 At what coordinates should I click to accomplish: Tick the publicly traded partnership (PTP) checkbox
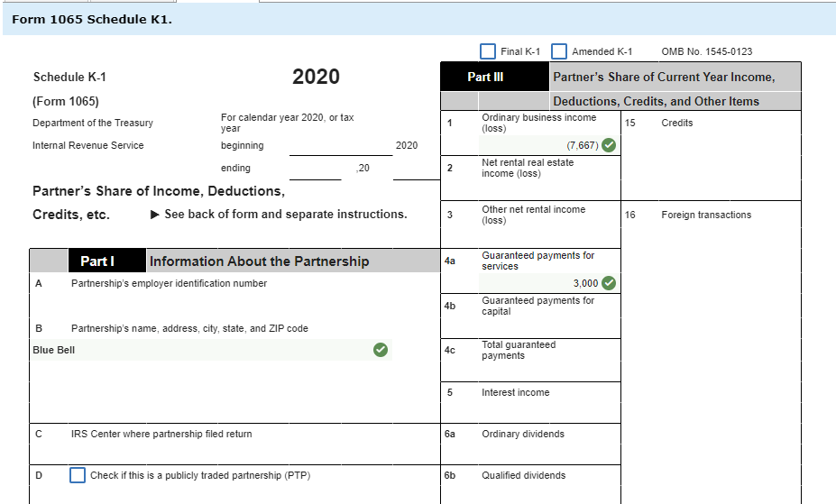click(x=78, y=475)
